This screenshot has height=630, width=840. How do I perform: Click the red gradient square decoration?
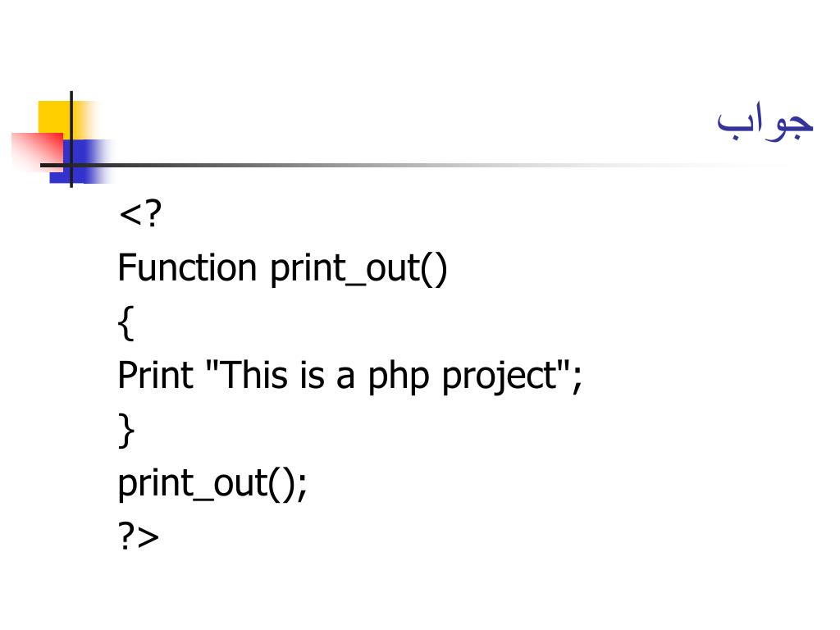38,152
